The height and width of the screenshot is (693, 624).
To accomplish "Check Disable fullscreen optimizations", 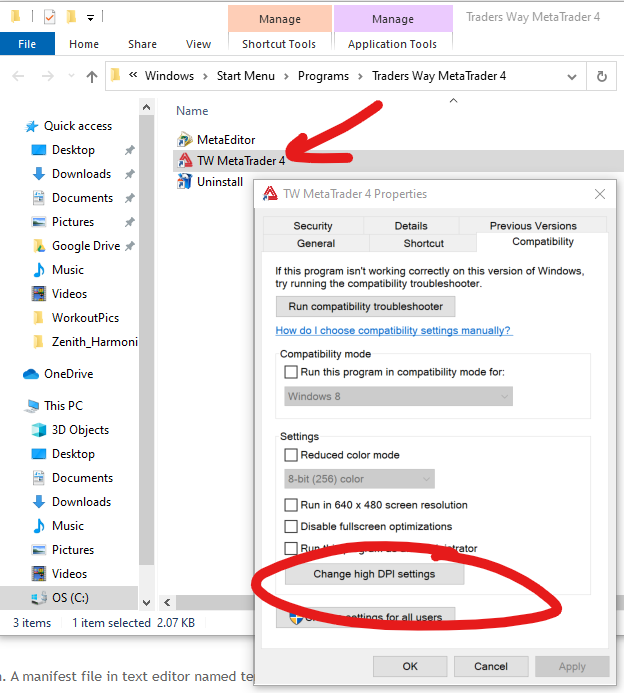I will coord(291,526).
